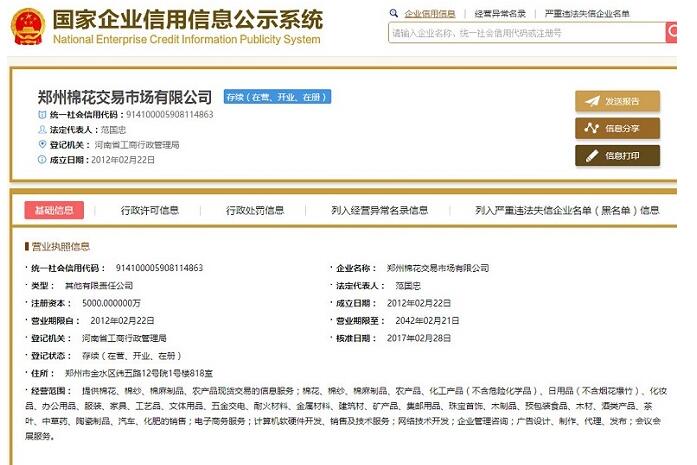Click the 发送报告 button
Image resolution: width=697 pixels, height=465 pixels.
tap(617, 101)
